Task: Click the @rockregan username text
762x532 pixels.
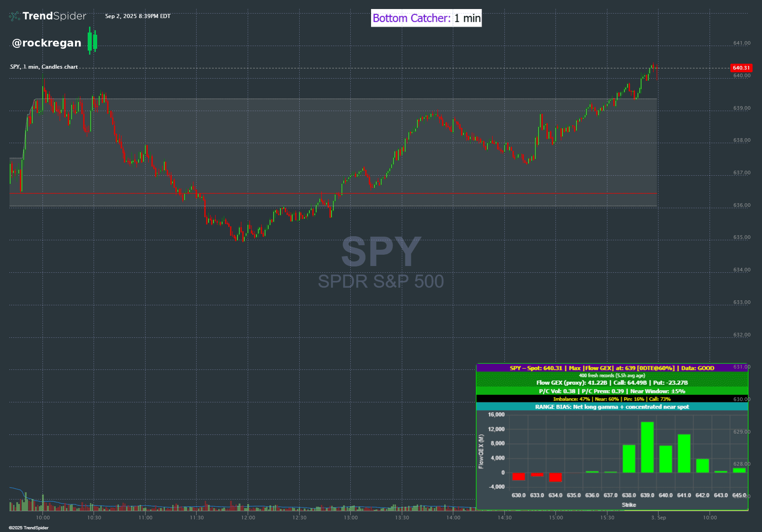Action: click(x=47, y=43)
